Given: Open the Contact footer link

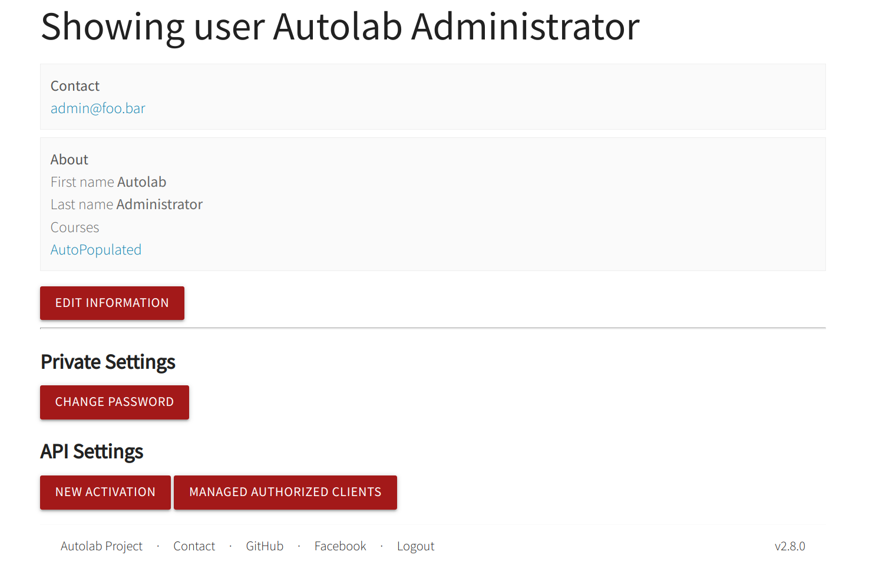Looking at the screenshot, I should click(x=194, y=546).
